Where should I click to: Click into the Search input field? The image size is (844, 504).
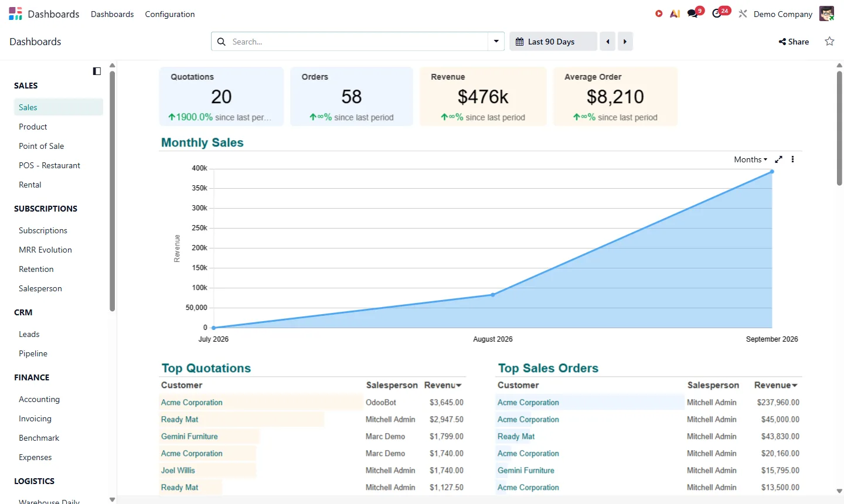pyautogui.click(x=358, y=42)
